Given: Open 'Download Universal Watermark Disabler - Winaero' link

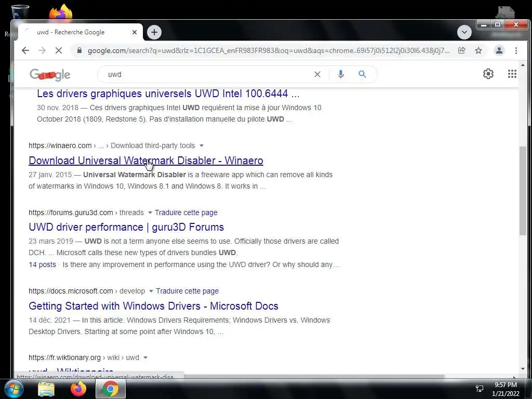Looking at the screenshot, I should pyautogui.click(x=146, y=161).
